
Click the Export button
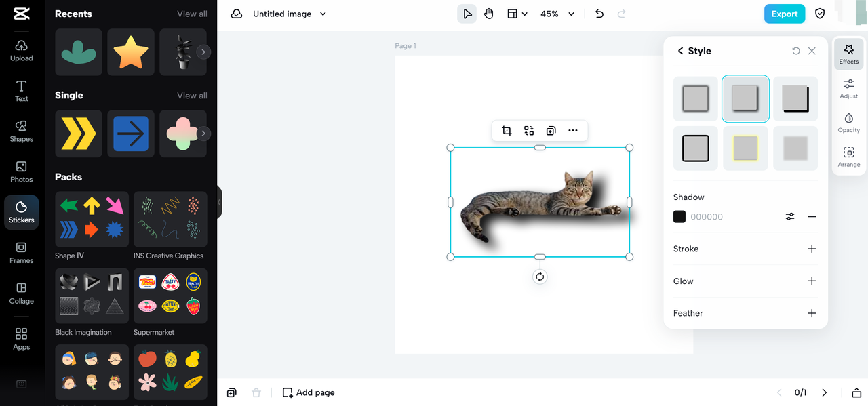tap(785, 14)
